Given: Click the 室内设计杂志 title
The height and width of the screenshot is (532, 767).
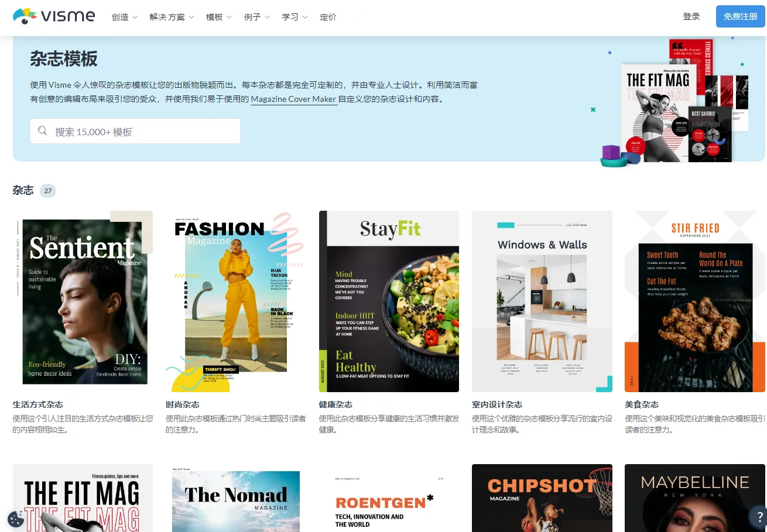Looking at the screenshot, I should click(497, 404).
